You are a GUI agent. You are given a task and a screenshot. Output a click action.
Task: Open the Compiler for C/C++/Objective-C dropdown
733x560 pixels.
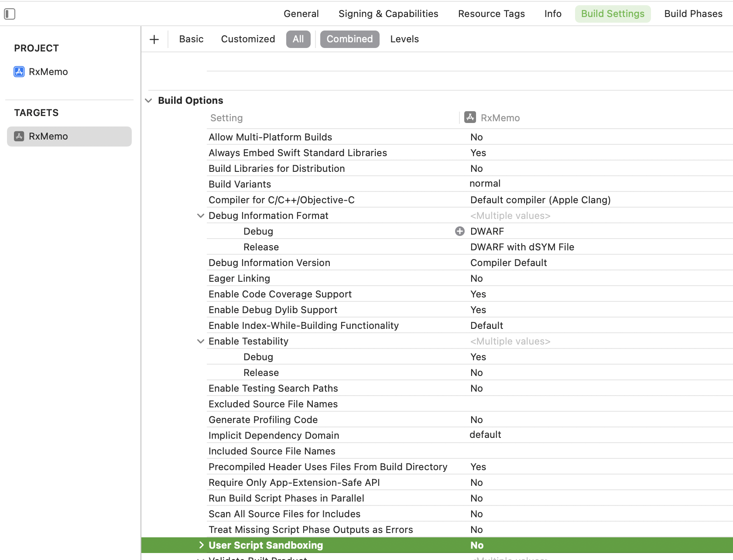[540, 200]
